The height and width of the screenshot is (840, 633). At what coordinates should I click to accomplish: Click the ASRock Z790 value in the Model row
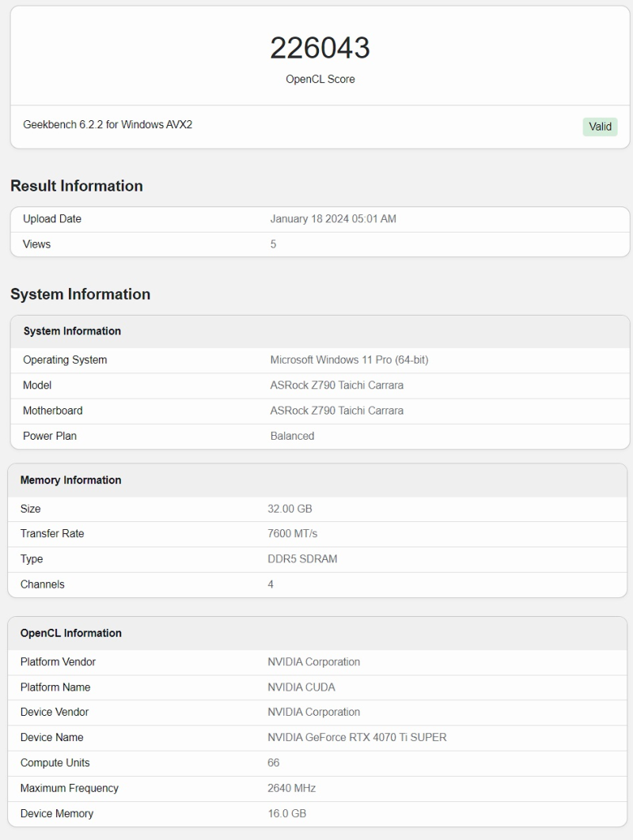pyautogui.click(x=336, y=385)
